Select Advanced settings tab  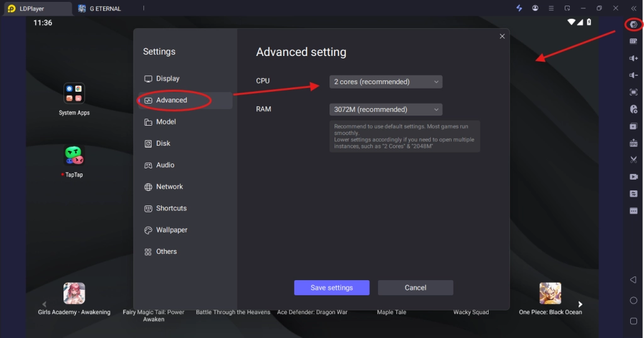[x=186, y=100]
